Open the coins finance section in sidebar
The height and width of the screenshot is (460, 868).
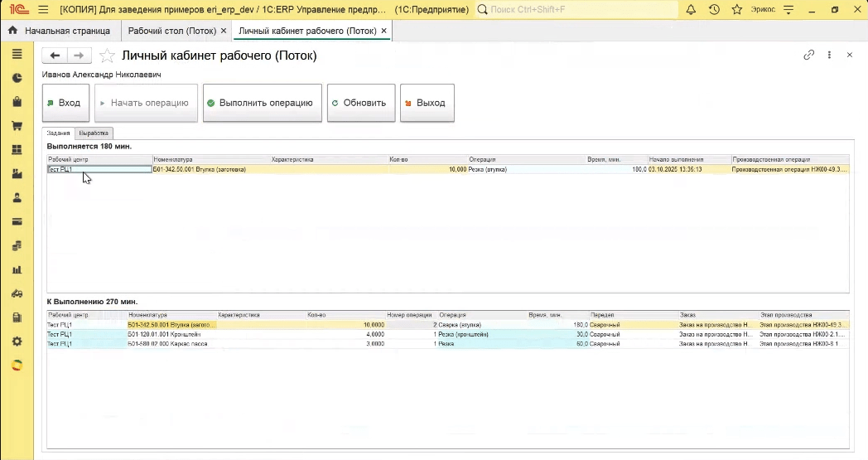(17, 246)
